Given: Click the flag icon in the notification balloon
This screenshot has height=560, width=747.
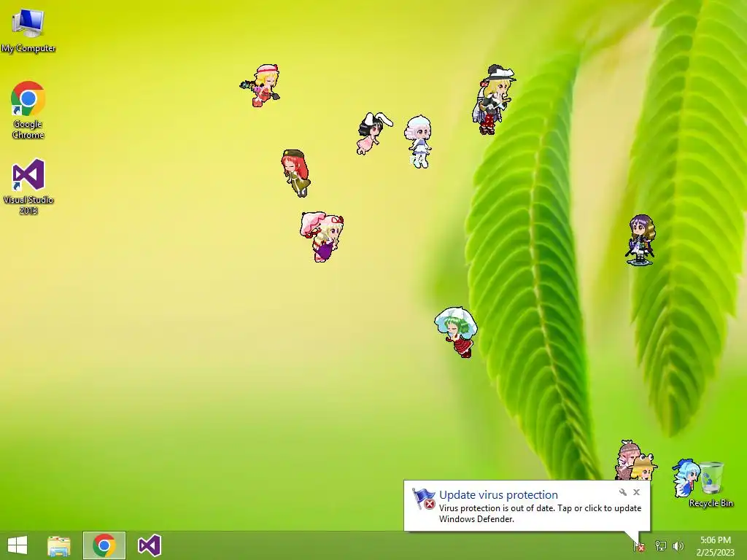Looking at the screenshot, I should click(x=423, y=499).
